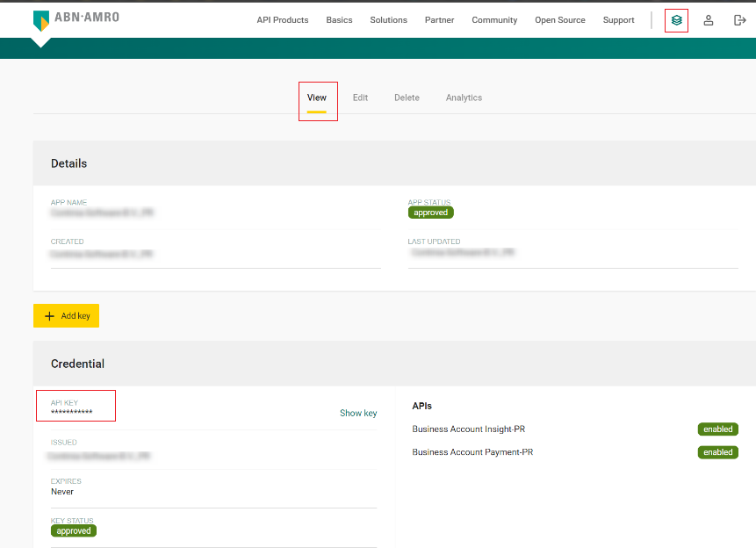The image size is (756, 548).
Task: Visit the Community section
Action: (493, 19)
